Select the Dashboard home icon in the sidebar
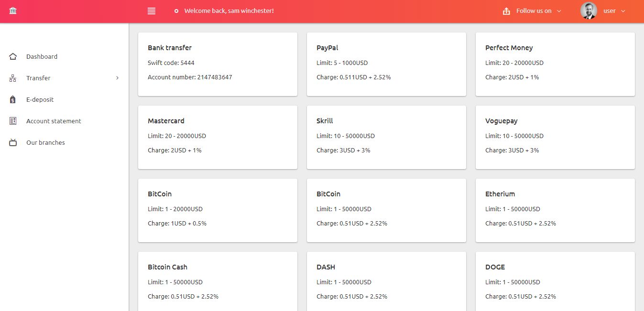The height and width of the screenshot is (311, 644). (x=12, y=56)
